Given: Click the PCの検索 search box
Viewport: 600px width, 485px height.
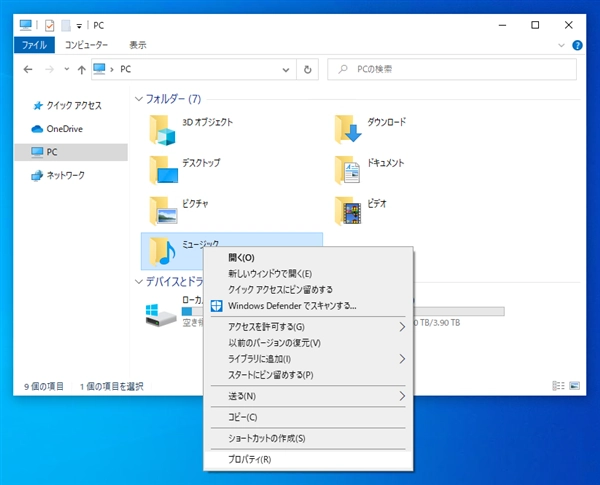Looking at the screenshot, I should (452, 69).
